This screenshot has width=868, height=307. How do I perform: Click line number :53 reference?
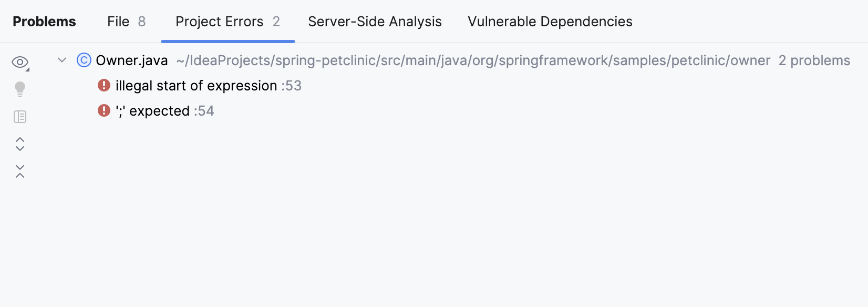tap(292, 86)
